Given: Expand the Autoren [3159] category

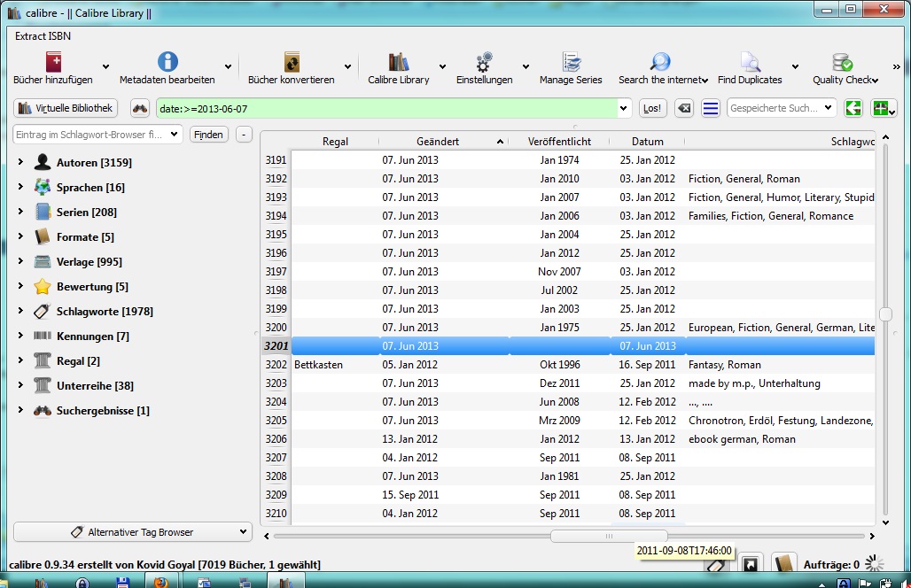Looking at the screenshot, I should tap(21, 162).
